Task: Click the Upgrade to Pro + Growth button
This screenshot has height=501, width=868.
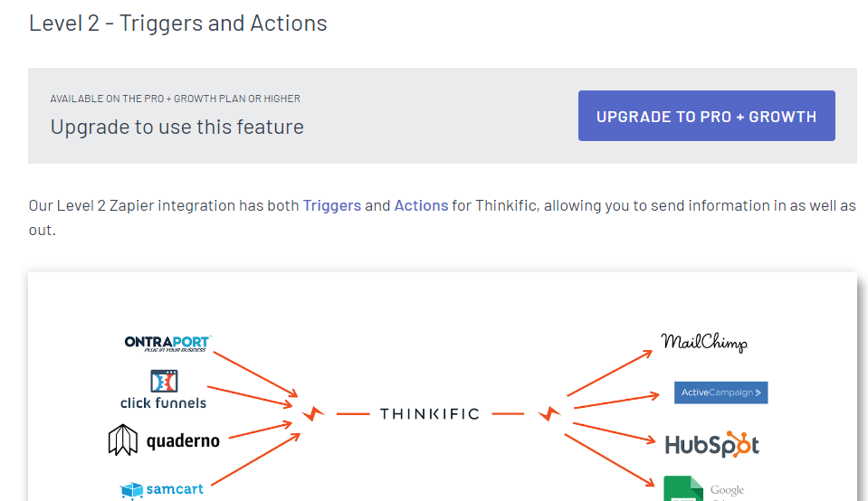Action: (706, 116)
